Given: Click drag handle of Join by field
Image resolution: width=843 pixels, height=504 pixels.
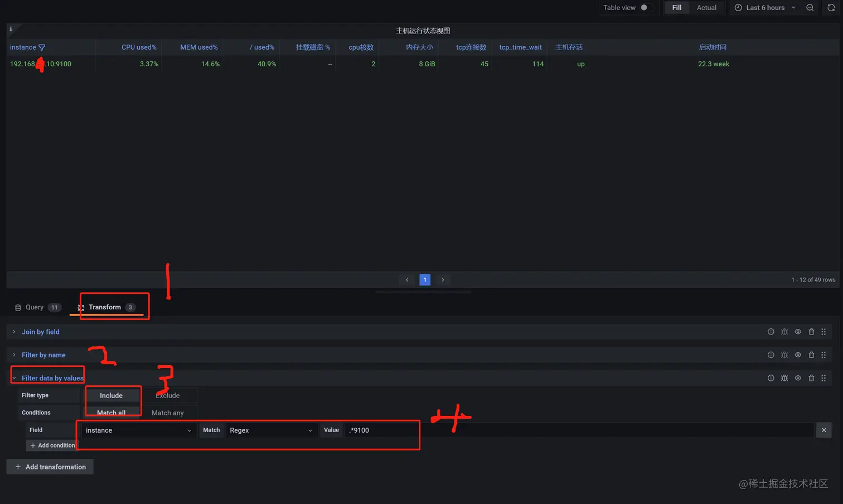Looking at the screenshot, I should tap(823, 332).
